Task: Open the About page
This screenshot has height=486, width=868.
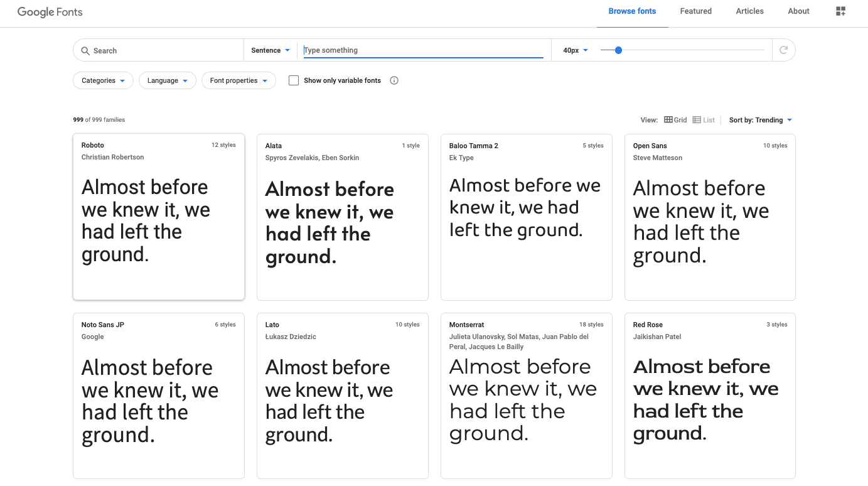Action: tap(798, 11)
